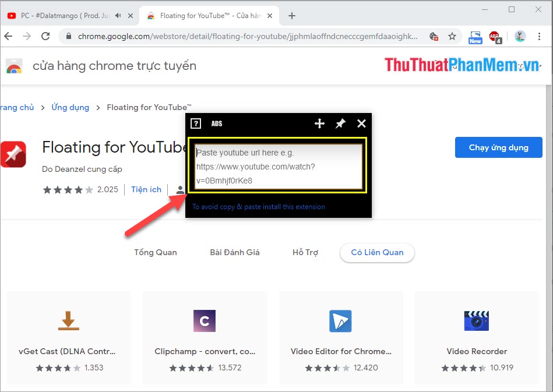Reload the page with the refresh icon
The height and width of the screenshot is (392, 553).
pos(45,36)
